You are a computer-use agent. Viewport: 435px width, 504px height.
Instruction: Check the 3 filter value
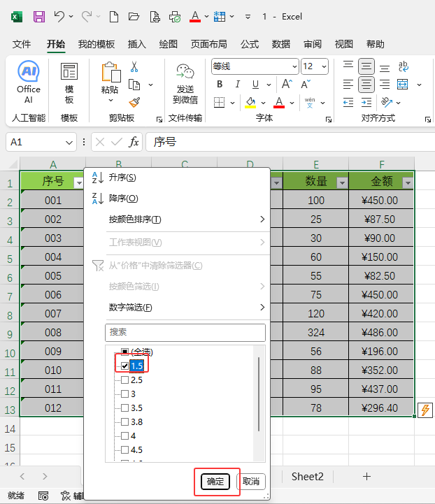[x=124, y=394]
